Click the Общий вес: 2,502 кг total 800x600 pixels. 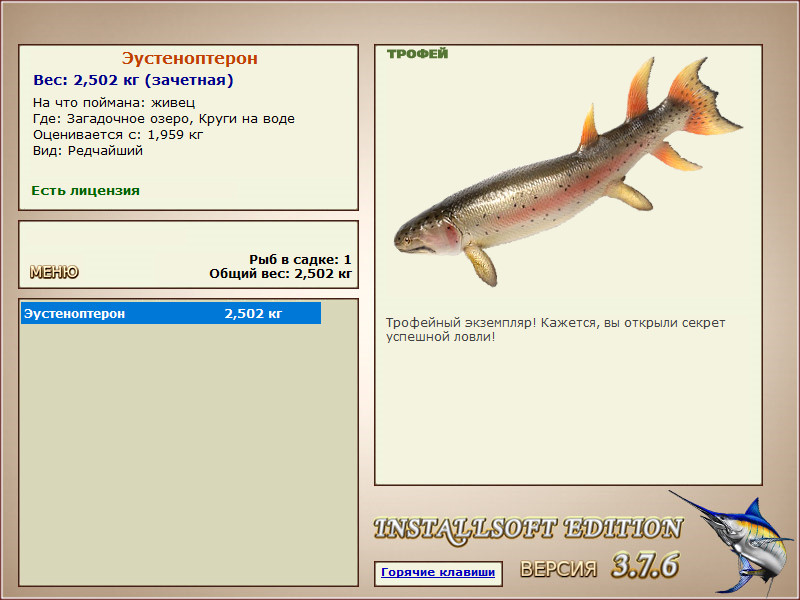click(281, 273)
